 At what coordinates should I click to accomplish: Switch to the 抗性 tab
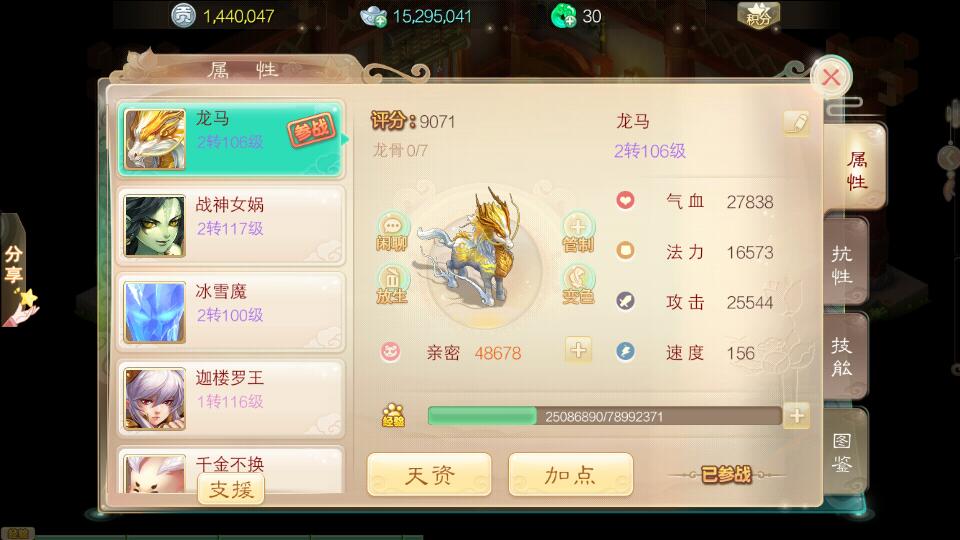843,264
